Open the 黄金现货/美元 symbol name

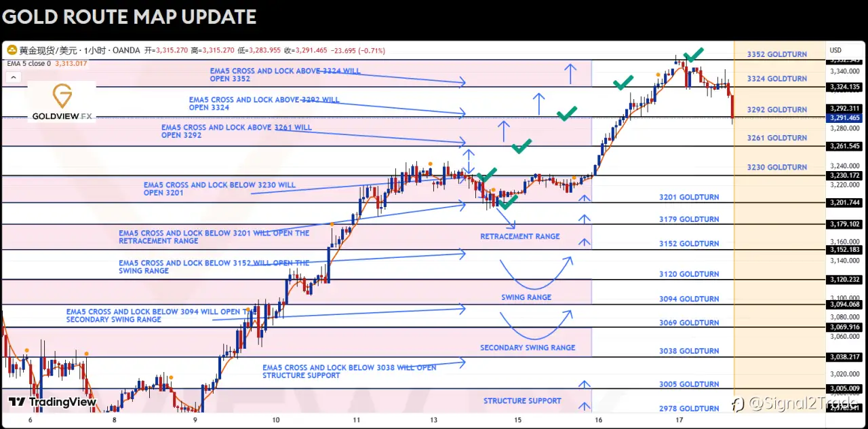(48, 50)
